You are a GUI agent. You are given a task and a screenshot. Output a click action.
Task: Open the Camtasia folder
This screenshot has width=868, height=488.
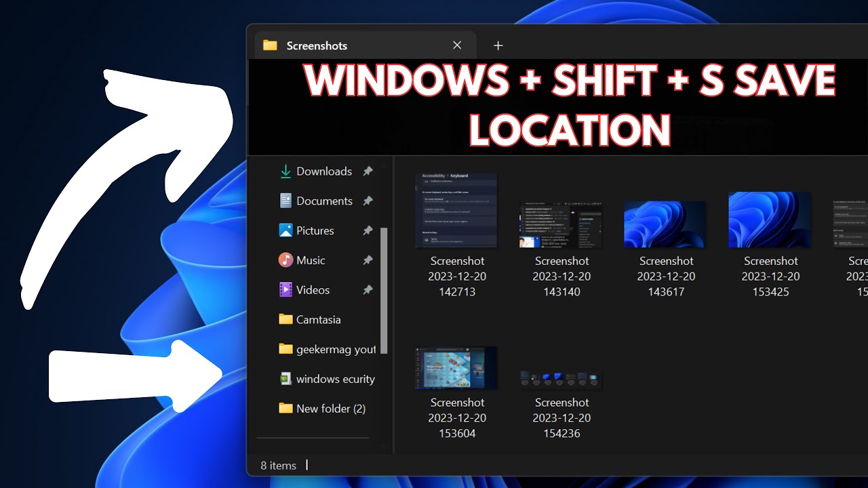[x=318, y=319]
